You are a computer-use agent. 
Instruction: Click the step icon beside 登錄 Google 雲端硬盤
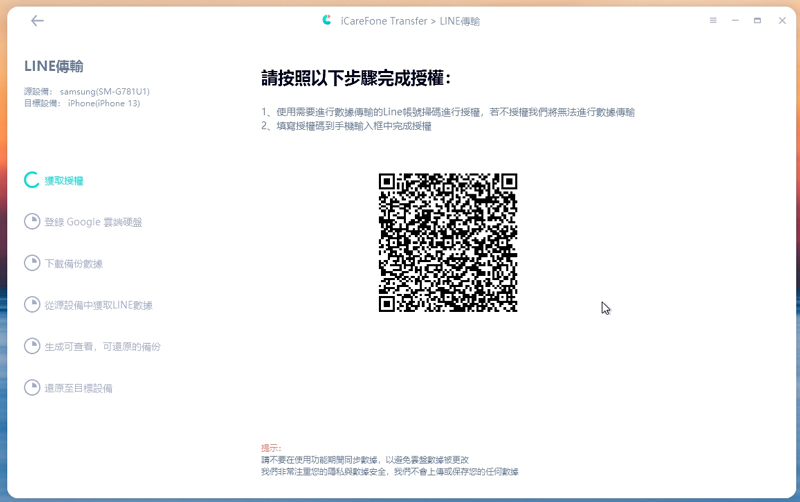click(32, 222)
